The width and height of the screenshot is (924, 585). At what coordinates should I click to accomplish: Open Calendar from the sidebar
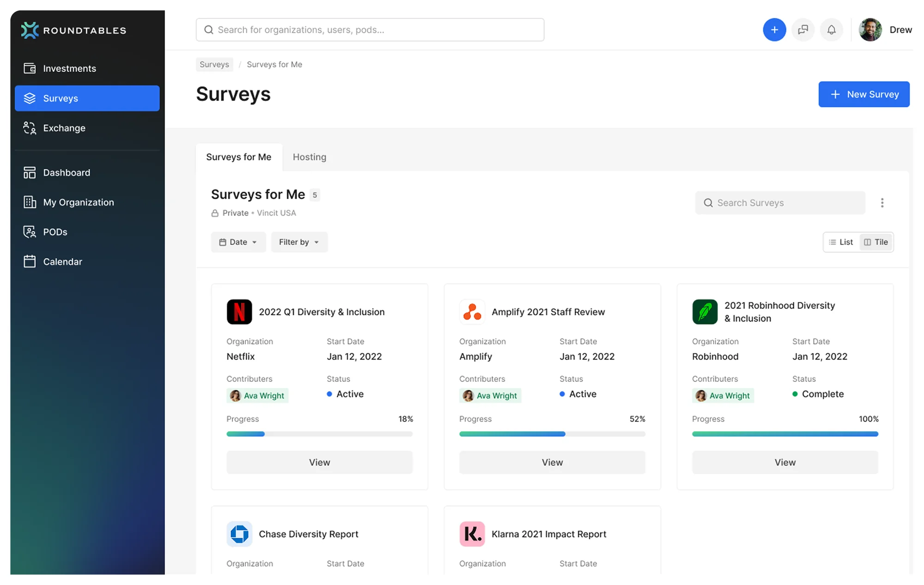pos(87,261)
